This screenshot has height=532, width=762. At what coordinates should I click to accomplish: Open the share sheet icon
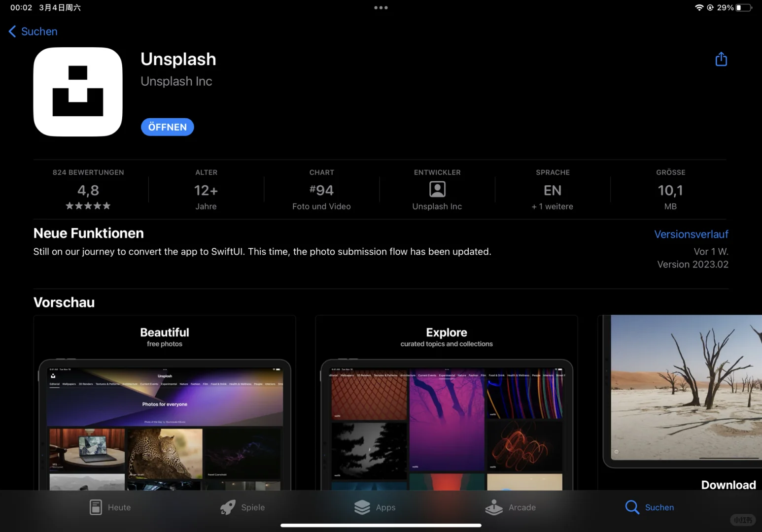point(721,59)
